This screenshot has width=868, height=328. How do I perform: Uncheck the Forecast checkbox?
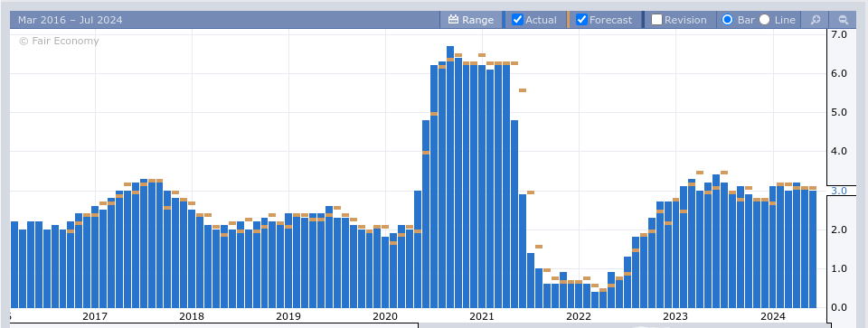tap(581, 20)
